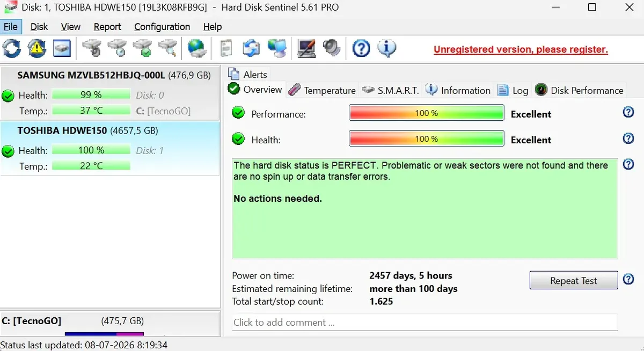Viewport: 644px width, 351px height.
Task: Click the laptop with pen configuration icon
Action: coord(306,49)
